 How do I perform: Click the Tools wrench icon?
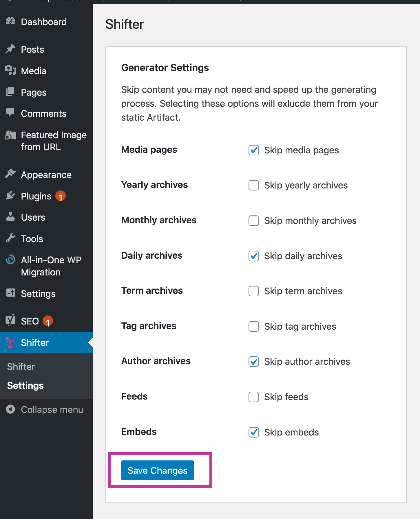(10, 238)
